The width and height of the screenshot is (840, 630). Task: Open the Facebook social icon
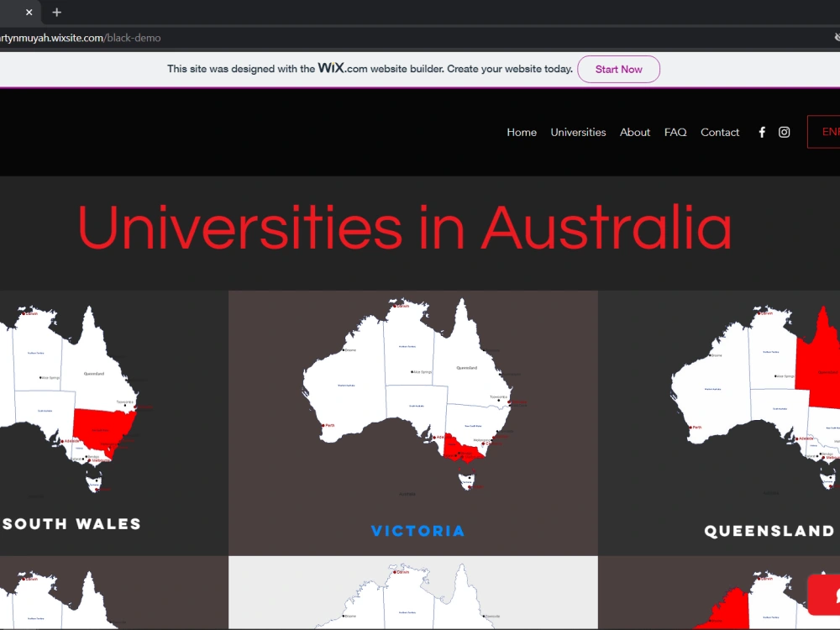[762, 133]
